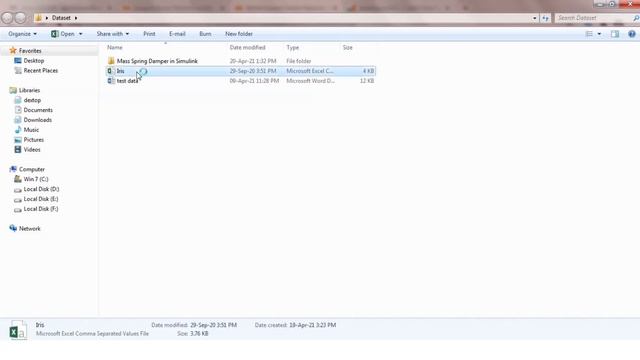This screenshot has height=360, width=640.
Task: Open the Music library
Action: (x=31, y=130)
